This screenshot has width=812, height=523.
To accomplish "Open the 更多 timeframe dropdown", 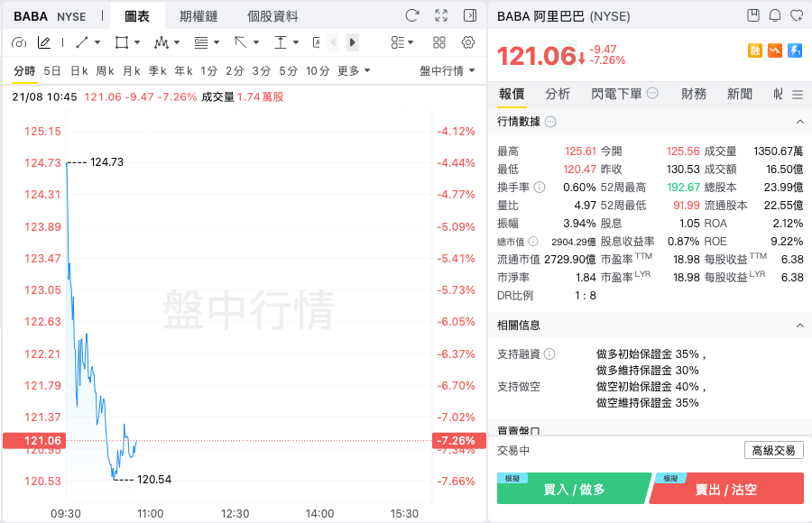I will tap(354, 70).
